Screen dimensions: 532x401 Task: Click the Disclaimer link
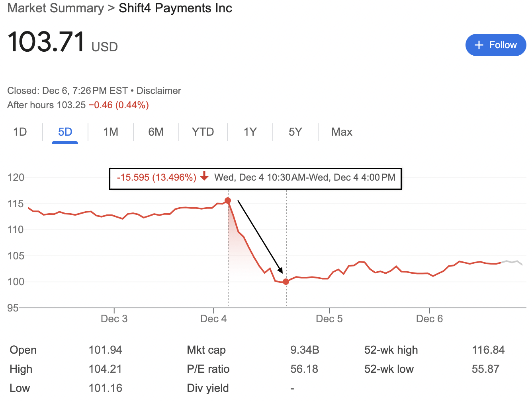pyautogui.click(x=158, y=90)
